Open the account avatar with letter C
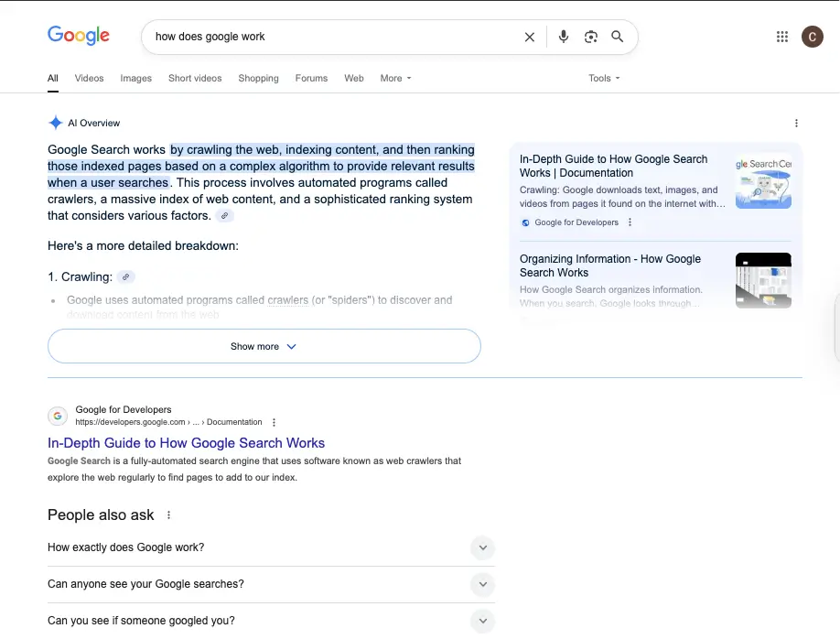 (813, 37)
